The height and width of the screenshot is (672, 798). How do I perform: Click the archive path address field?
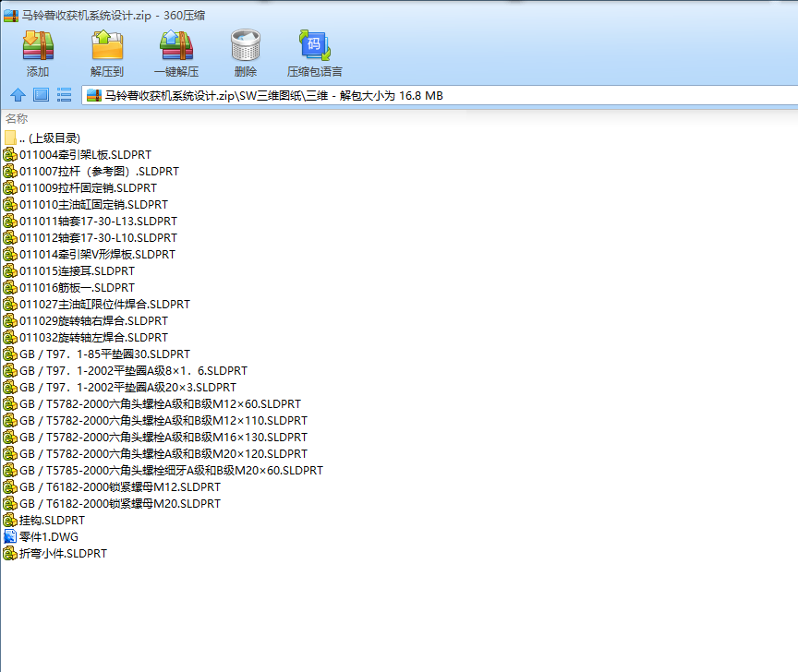[x=440, y=96]
